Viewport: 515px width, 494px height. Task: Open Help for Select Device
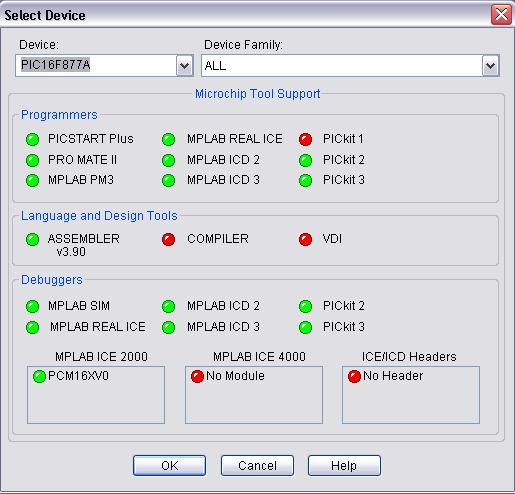[x=344, y=465]
